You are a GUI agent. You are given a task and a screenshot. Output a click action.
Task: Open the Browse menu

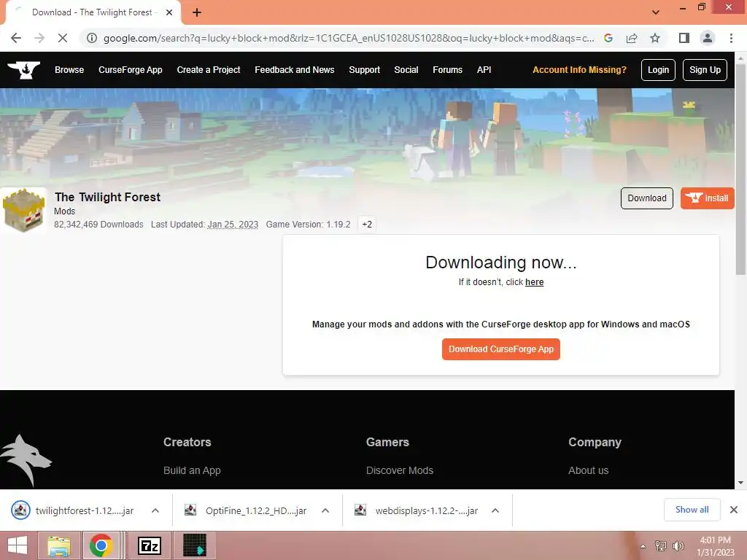point(69,70)
